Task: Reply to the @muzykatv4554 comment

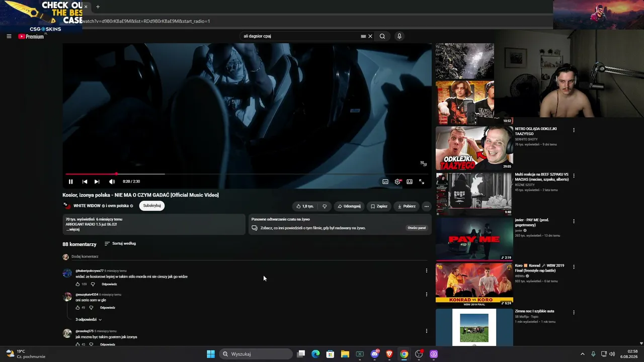Action: pyautogui.click(x=108, y=308)
